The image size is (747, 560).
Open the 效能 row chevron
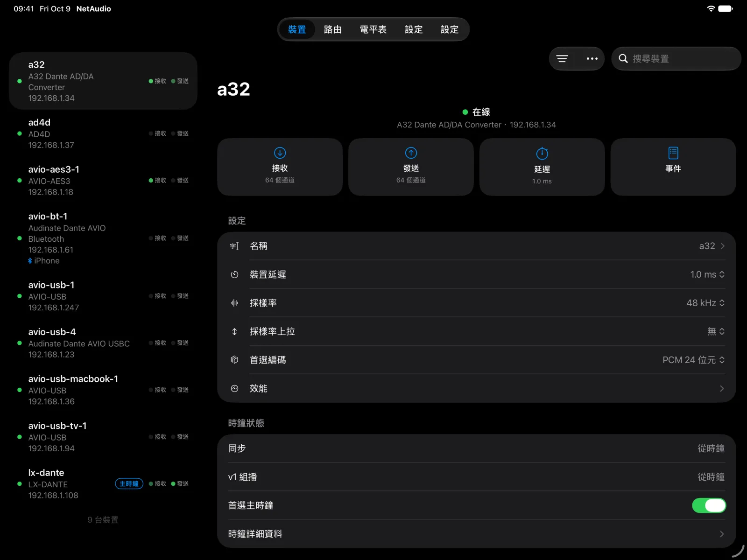pyautogui.click(x=722, y=388)
